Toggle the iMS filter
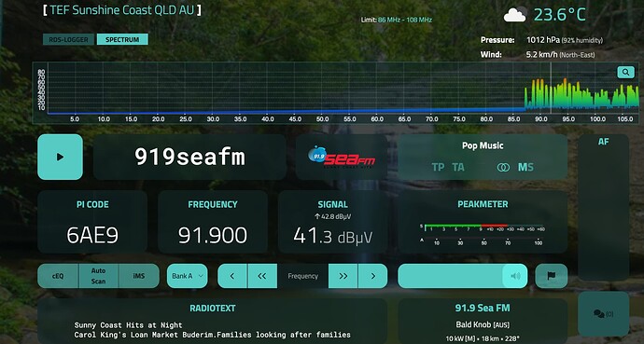The height and width of the screenshot is (344, 644). tap(139, 276)
